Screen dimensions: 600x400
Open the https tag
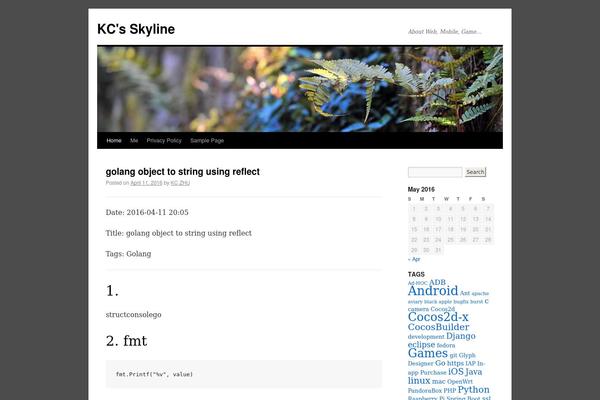455,363
